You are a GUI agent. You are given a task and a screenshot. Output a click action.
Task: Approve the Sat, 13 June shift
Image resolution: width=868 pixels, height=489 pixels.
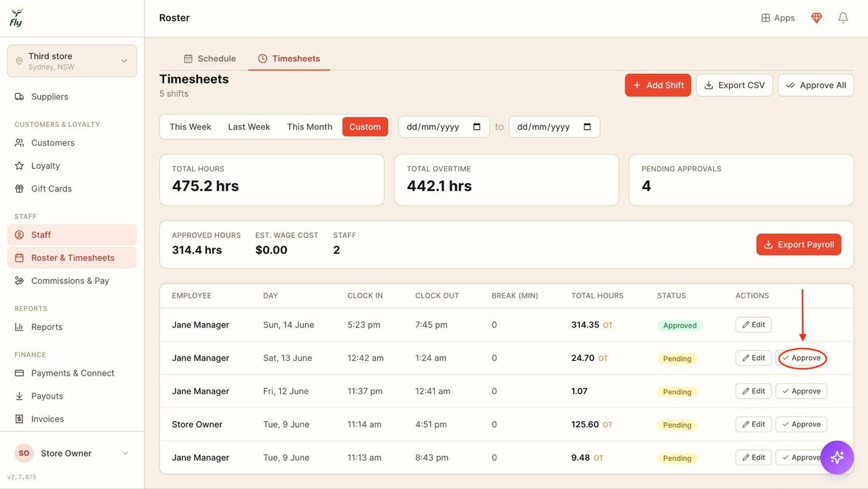pyautogui.click(x=802, y=358)
